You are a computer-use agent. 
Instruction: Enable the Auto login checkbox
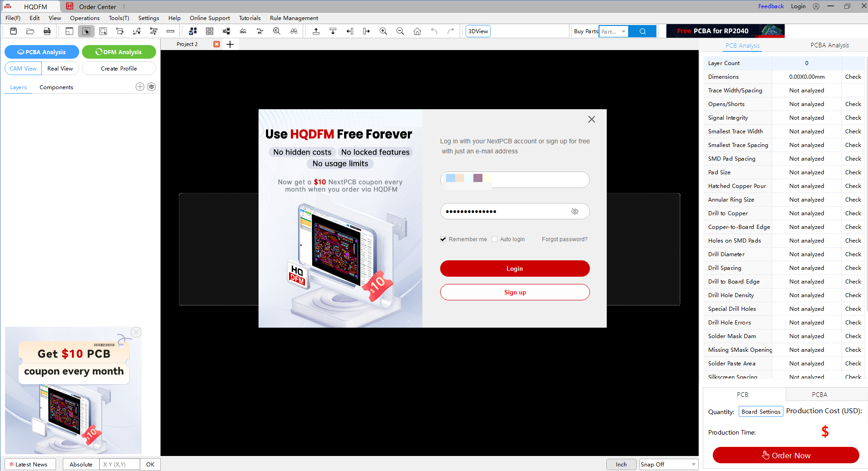click(x=494, y=239)
